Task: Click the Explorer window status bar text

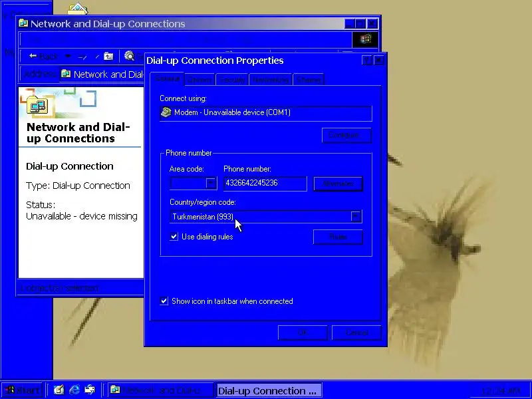Action: tap(59, 288)
